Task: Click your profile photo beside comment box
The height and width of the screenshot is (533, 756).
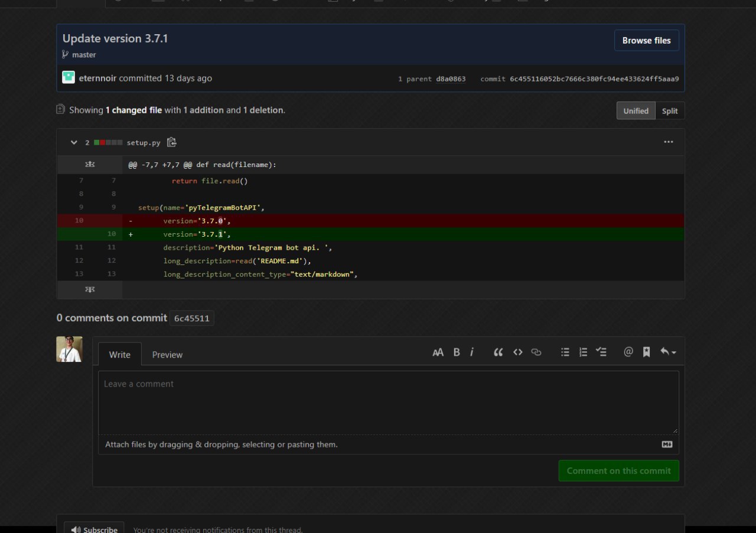Action: tap(69, 349)
